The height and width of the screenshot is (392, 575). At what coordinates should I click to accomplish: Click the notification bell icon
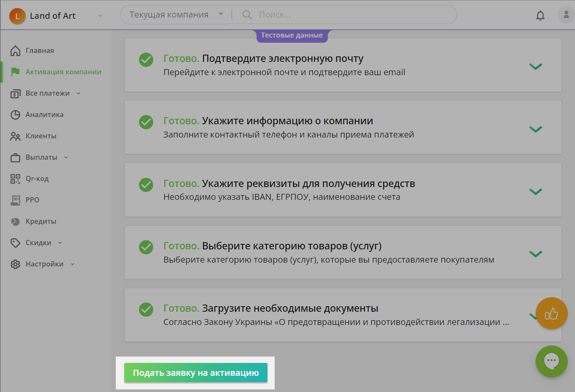click(540, 16)
